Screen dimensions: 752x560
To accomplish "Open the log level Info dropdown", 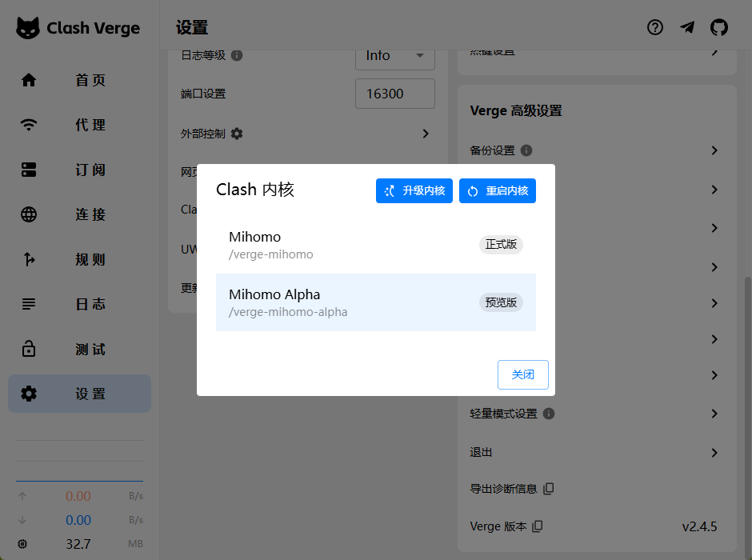I will tap(395, 56).
